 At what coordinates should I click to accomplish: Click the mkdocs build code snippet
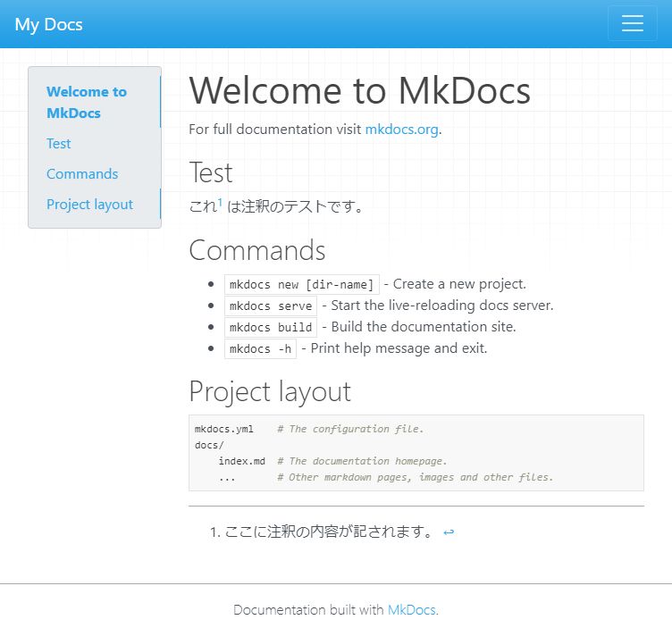click(x=271, y=327)
